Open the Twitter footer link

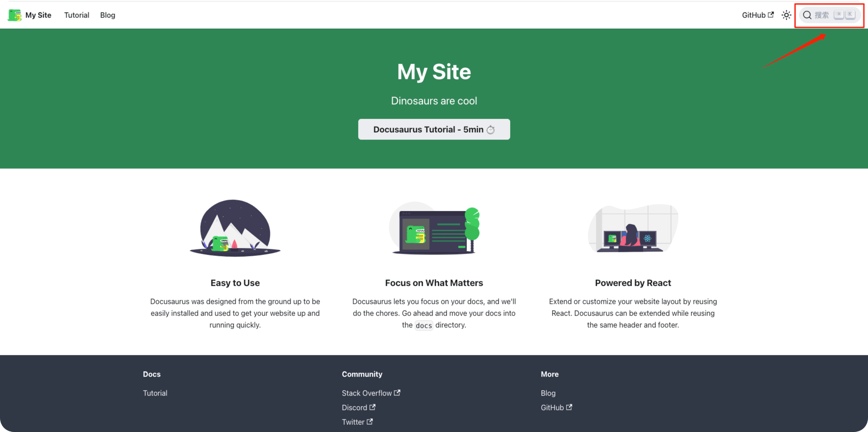357,422
